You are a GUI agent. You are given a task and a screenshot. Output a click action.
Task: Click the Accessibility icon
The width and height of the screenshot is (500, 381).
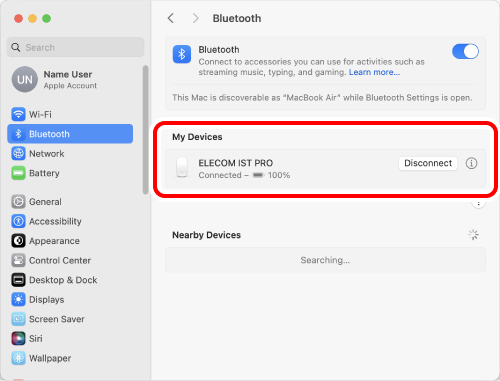18,221
